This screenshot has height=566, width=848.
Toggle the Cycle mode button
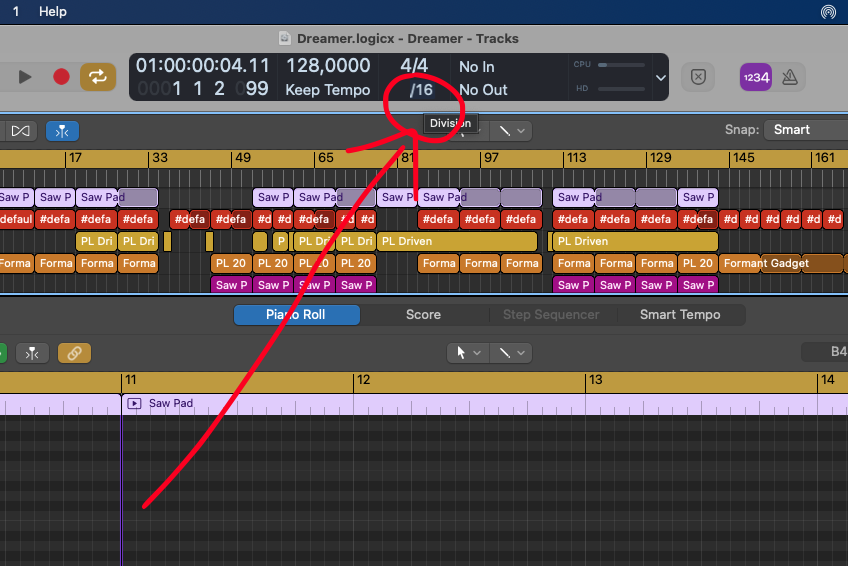point(98,77)
